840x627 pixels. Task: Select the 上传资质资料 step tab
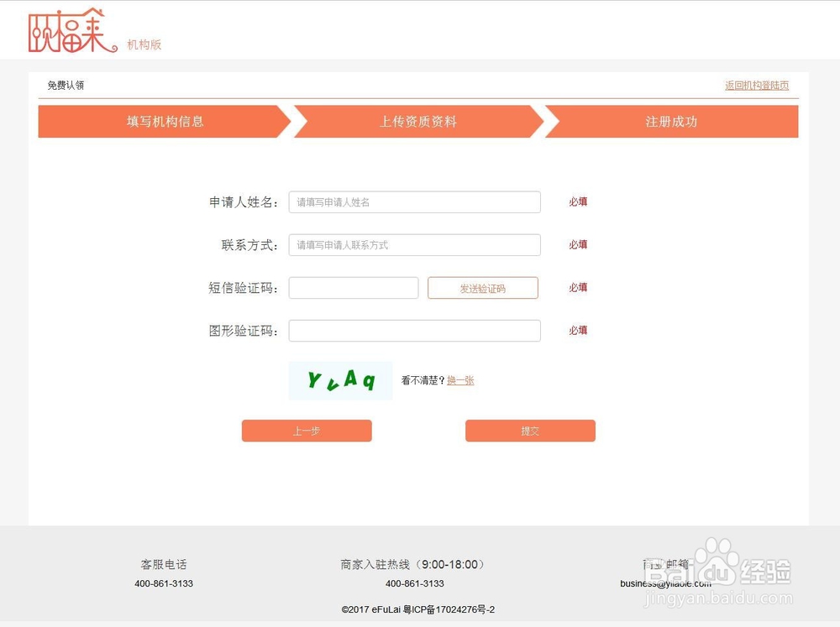[418, 122]
